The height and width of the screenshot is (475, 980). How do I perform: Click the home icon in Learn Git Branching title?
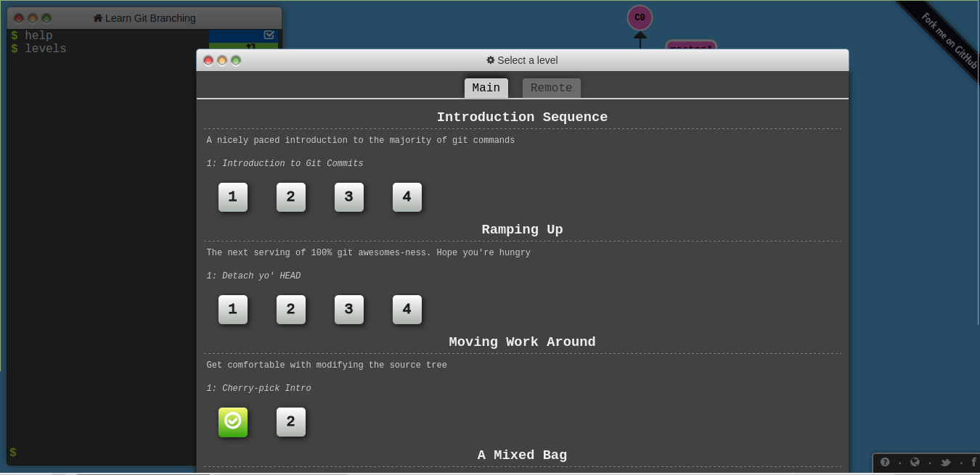tap(98, 18)
